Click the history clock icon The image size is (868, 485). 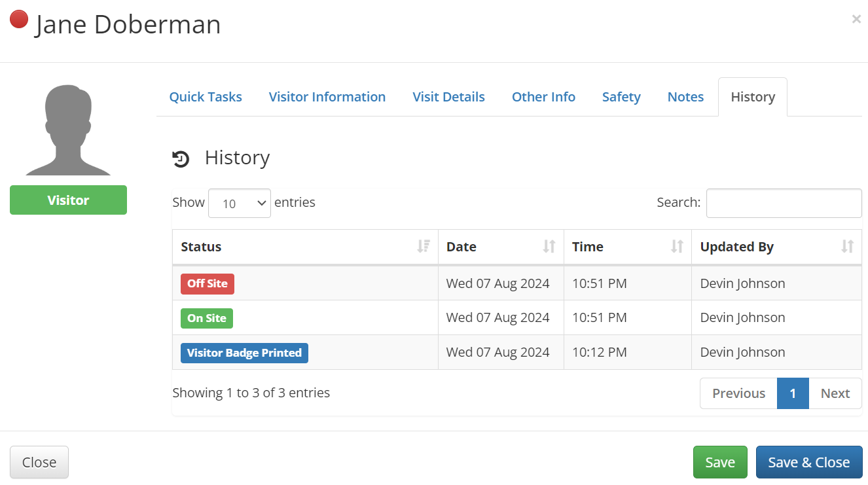(181, 158)
